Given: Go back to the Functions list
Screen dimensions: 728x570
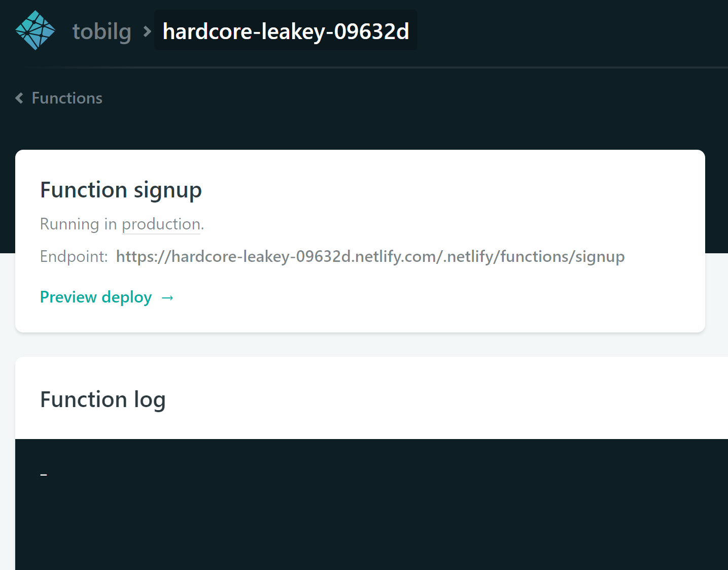Looking at the screenshot, I should click(67, 98).
